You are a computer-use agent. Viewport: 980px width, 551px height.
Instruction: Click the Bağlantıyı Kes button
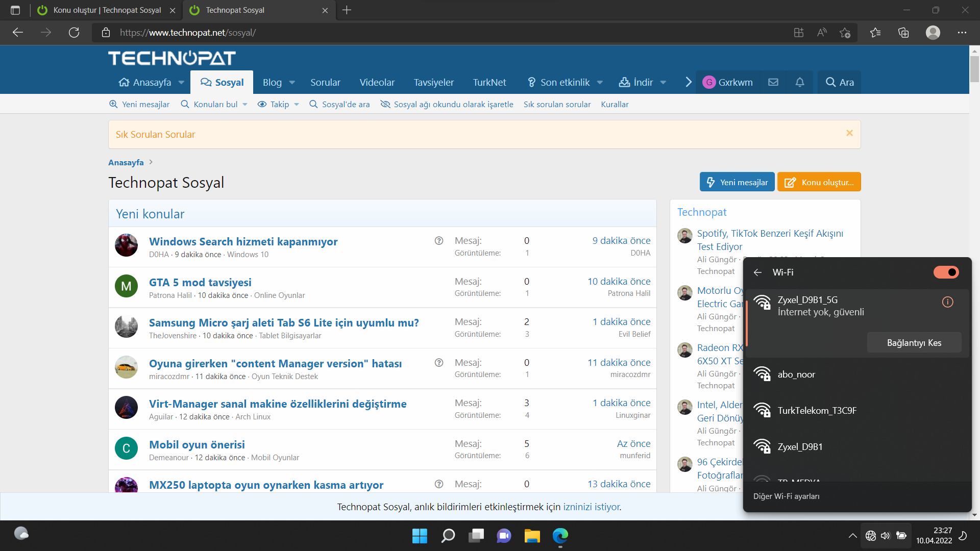[x=914, y=343]
